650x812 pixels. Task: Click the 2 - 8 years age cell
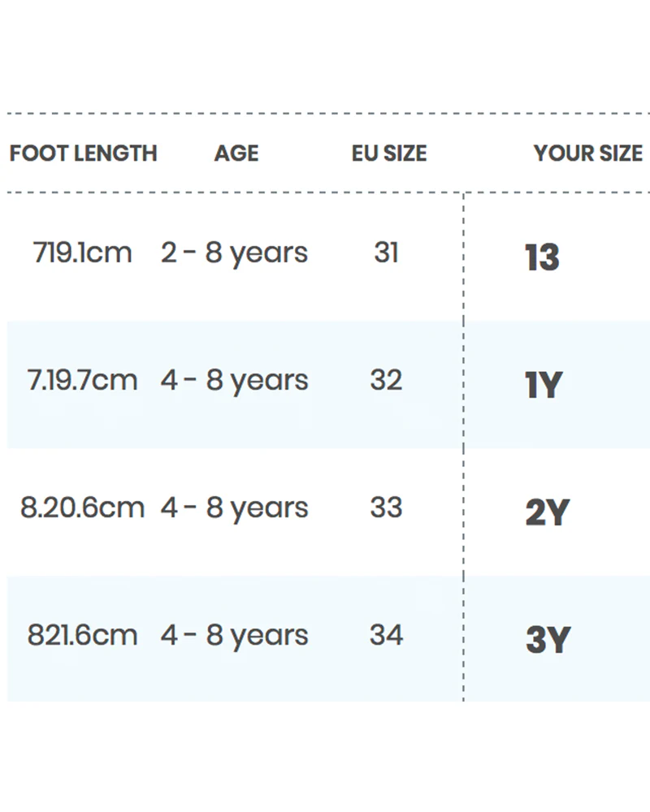coord(234,253)
